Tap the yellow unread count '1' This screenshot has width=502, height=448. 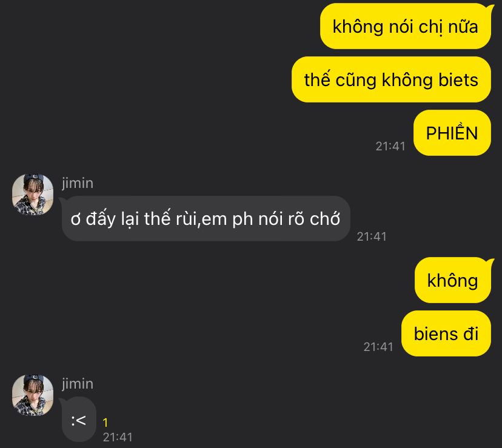[105, 423]
